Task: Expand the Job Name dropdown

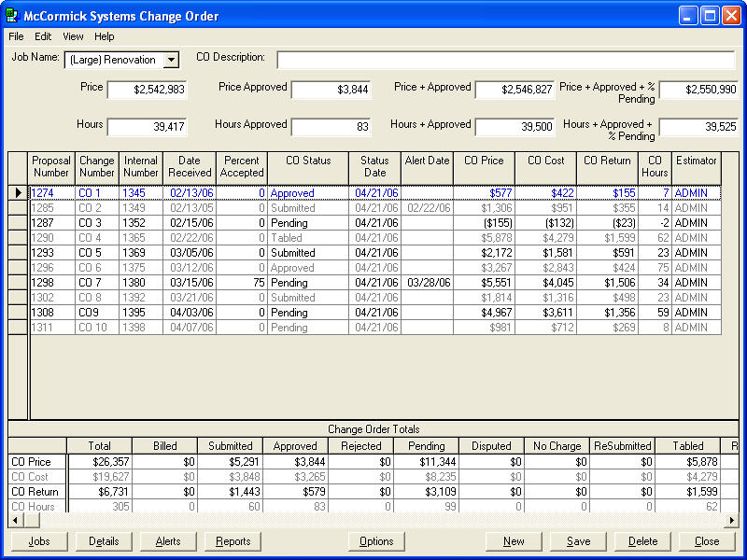Action: tap(170, 60)
